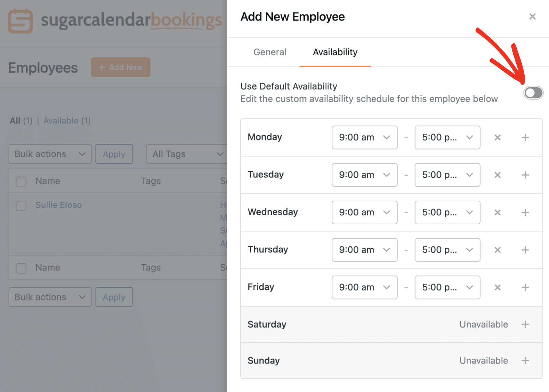Image resolution: width=549 pixels, height=392 pixels.
Task: Add availability hours for Saturday
Action: 525,324
